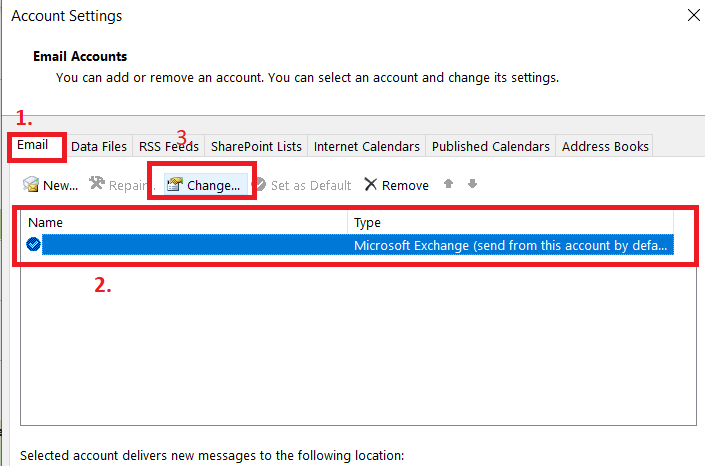Open the Address Books tab
This screenshot has width=705, height=466.
tap(605, 147)
